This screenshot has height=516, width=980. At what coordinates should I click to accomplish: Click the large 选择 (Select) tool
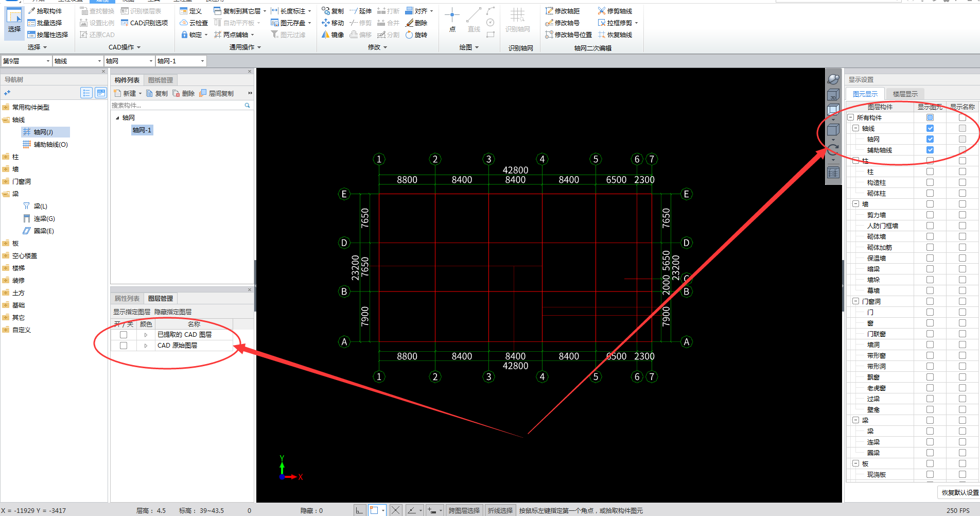14,22
